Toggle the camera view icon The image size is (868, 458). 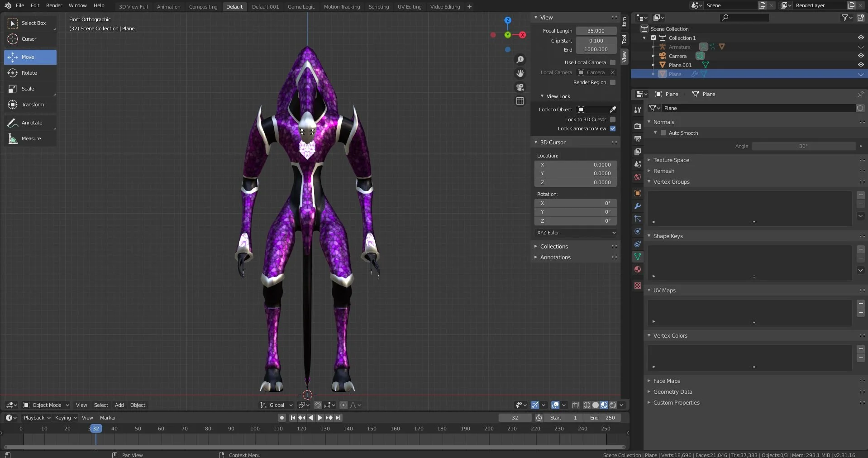click(520, 87)
